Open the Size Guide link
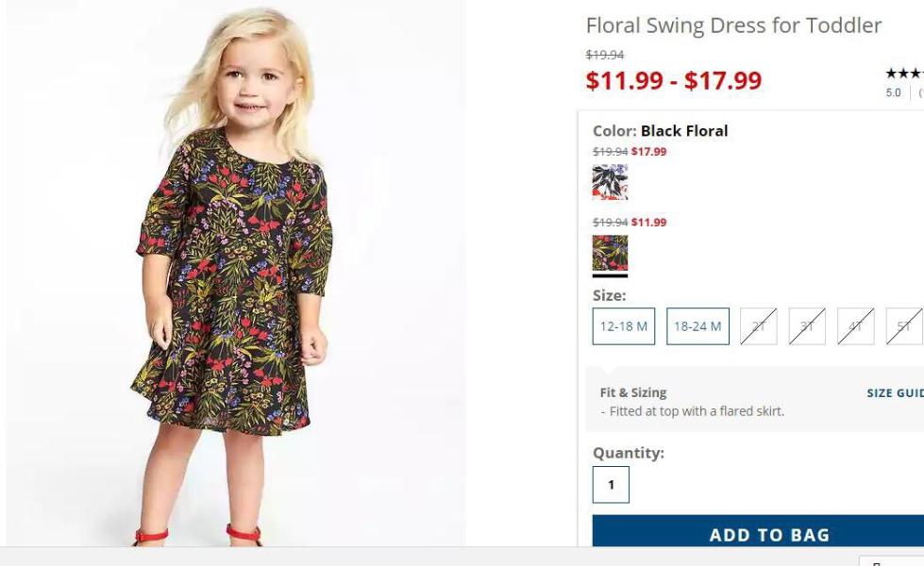 895,392
